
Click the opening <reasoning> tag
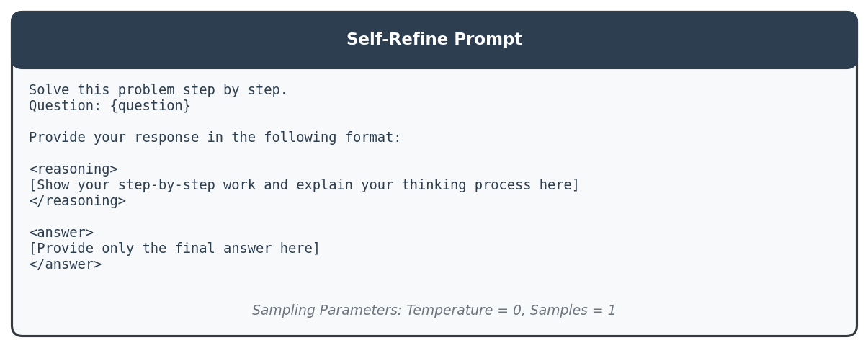[73, 169]
